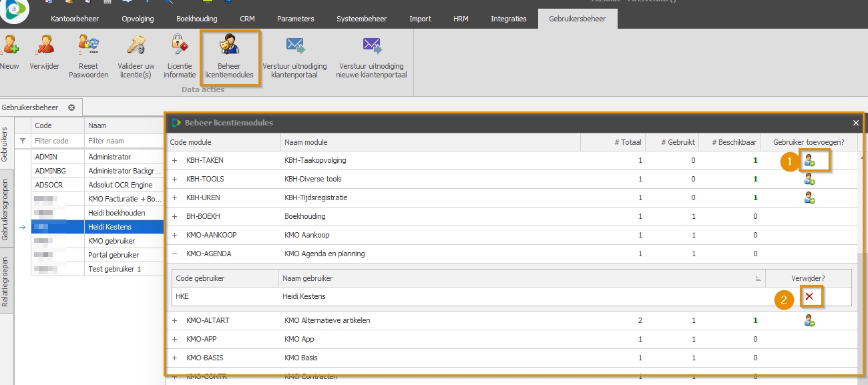Click Verstuur uitnodiging nieuwe klantenportaal icon
This screenshot has height=385, width=868.
[372, 46]
